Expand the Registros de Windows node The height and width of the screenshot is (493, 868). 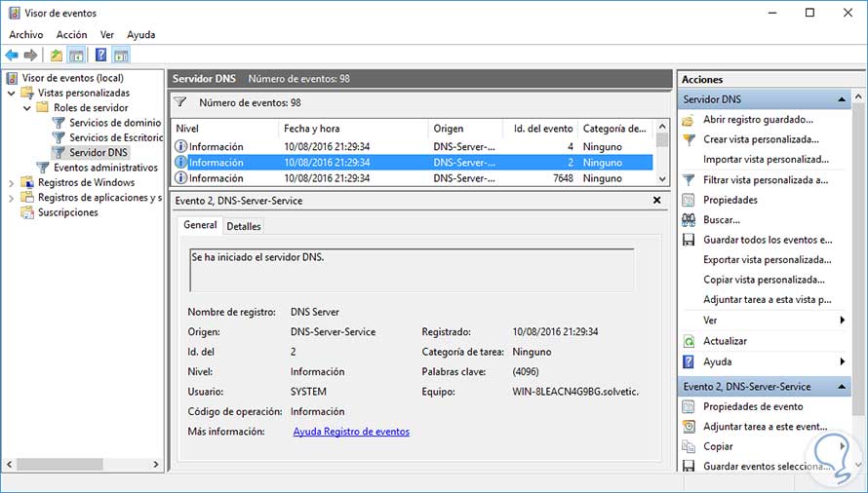[x=11, y=182]
